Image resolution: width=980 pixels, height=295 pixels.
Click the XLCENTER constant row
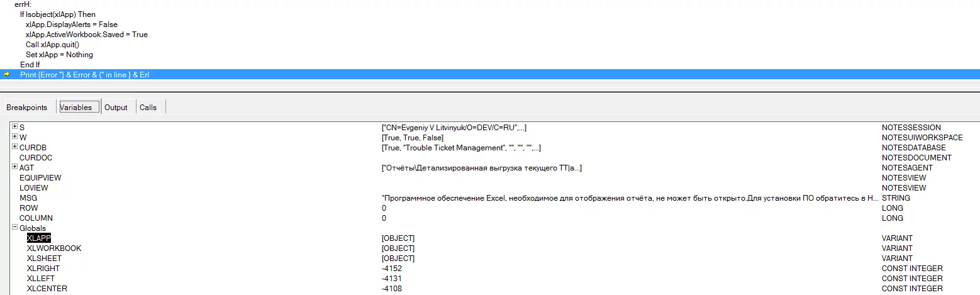coord(47,289)
